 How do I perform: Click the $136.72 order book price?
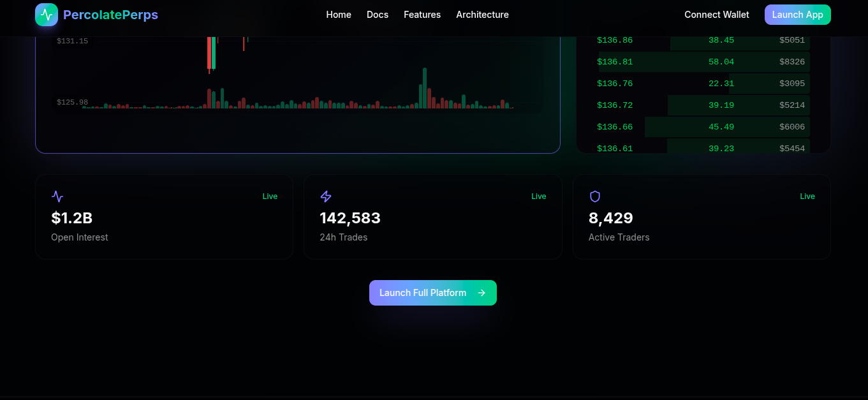tap(615, 105)
